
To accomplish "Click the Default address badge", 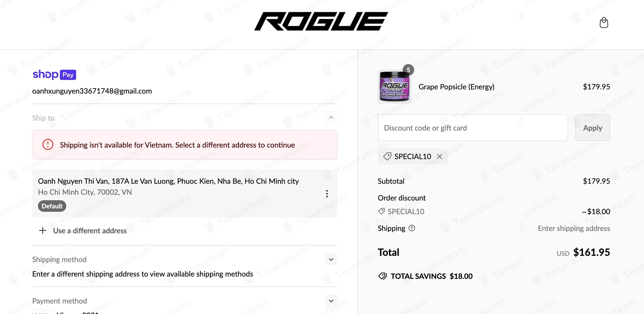I will pos(52,206).
